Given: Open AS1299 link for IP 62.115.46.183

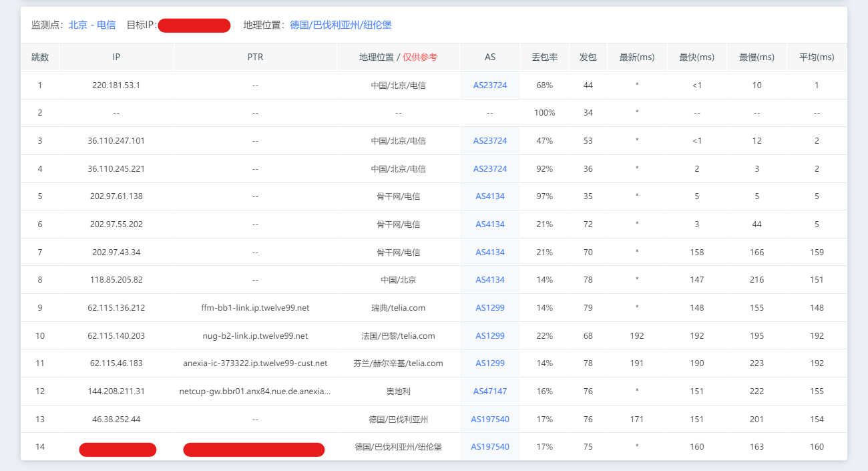Looking at the screenshot, I should tap(490, 363).
